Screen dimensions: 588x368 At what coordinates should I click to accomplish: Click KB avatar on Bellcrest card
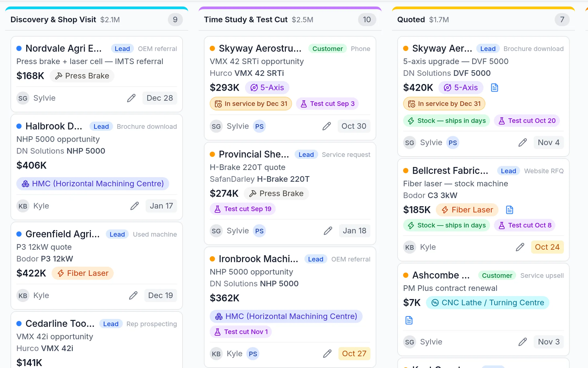[409, 247]
